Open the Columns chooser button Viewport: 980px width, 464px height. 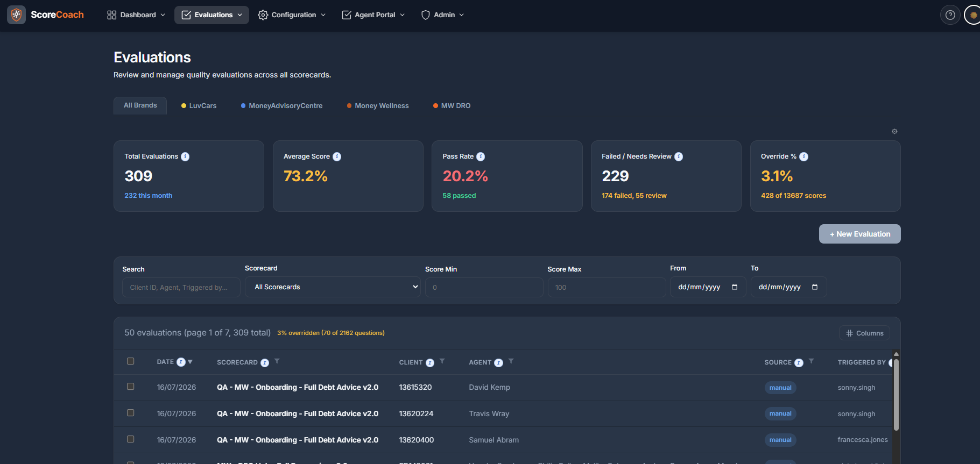[864, 333]
